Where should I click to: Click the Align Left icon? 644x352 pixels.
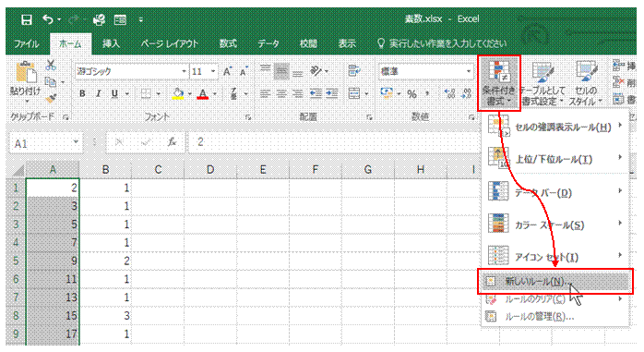(x=265, y=94)
